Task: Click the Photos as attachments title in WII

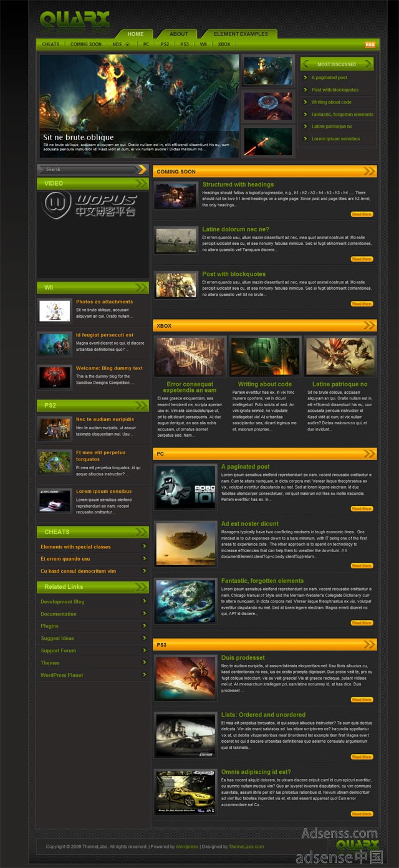Action: tap(104, 302)
